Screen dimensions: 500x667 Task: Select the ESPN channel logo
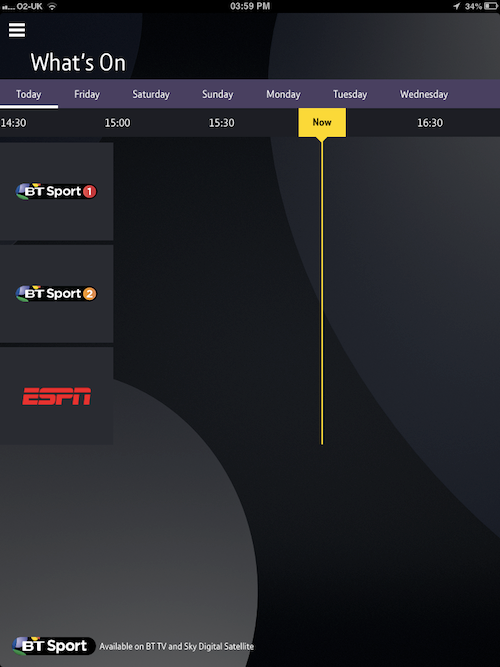[57, 396]
